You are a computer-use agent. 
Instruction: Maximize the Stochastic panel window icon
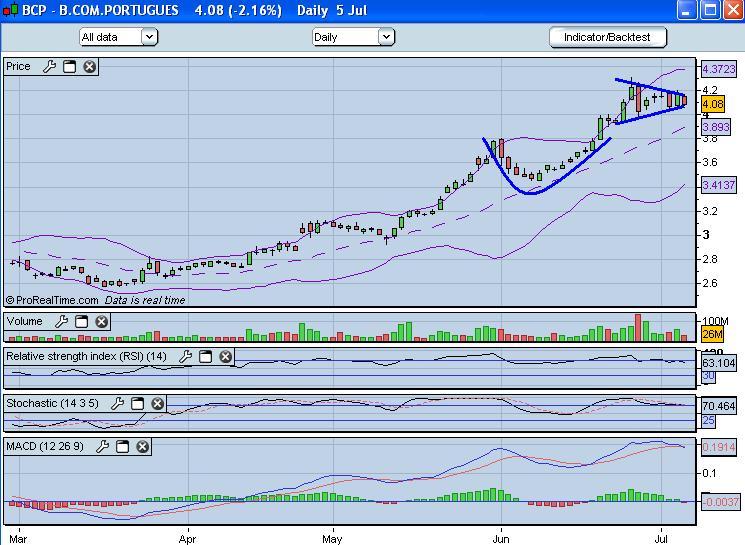[137, 403]
